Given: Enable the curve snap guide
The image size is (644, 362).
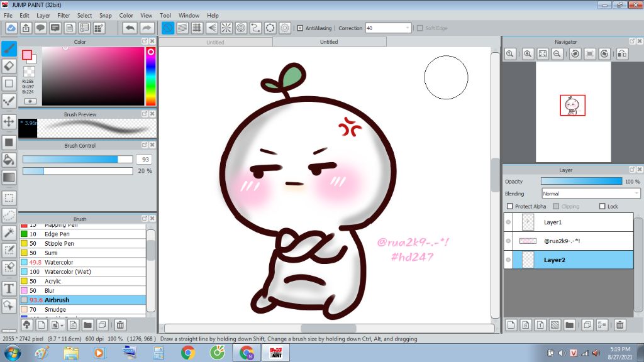Looking at the screenshot, I should 255,28.
